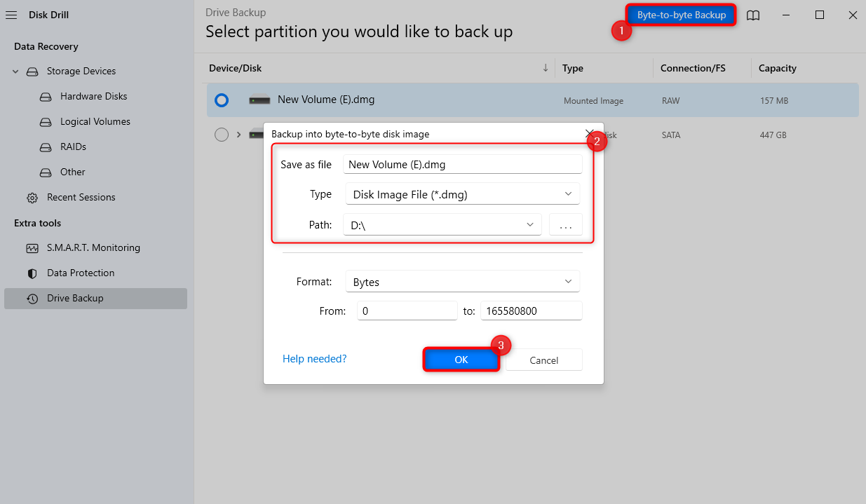Sort by Capacity column header
Image resolution: width=866 pixels, height=504 pixels.
click(778, 68)
